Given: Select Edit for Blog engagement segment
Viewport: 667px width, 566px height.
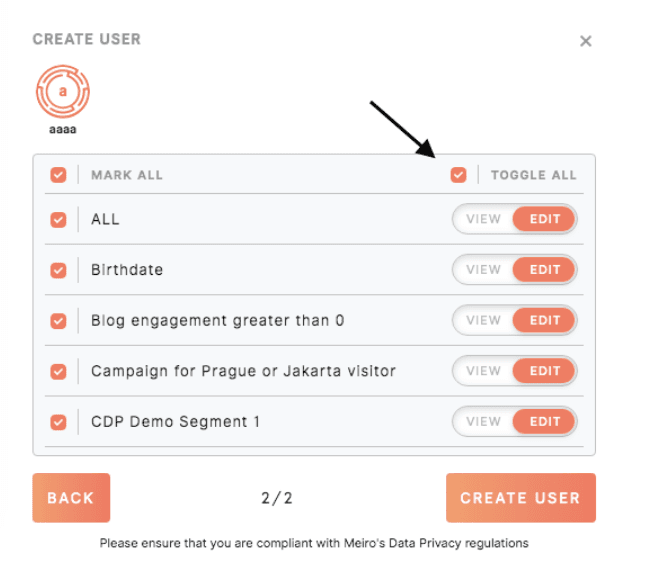Looking at the screenshot, I should tap(545, 321).
